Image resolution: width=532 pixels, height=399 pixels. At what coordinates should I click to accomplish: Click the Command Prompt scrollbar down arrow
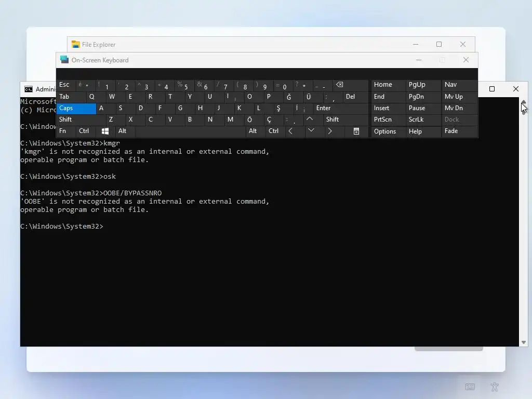tap(524, 342)
